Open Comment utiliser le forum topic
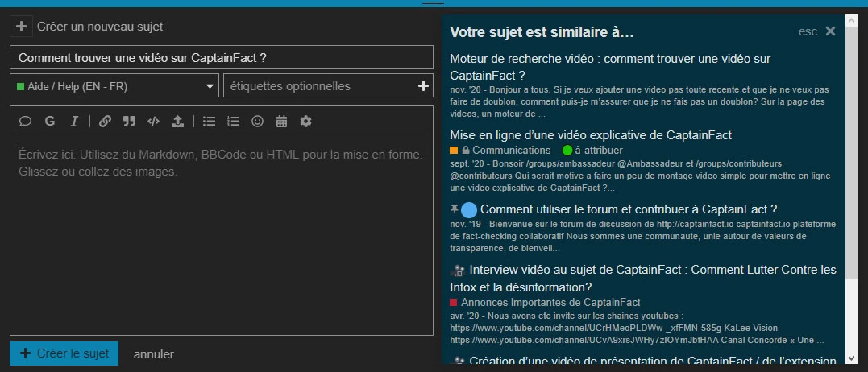The image size is (868, 372). pos(629,209)
